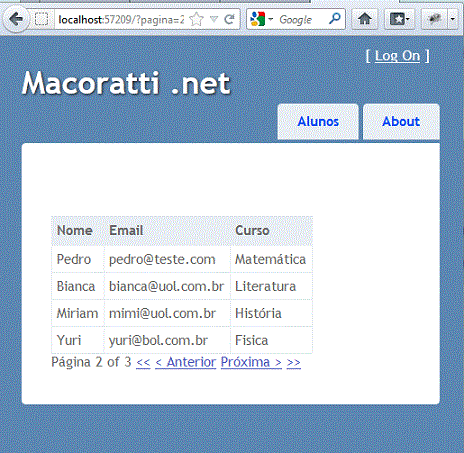The image size is (464, 453).
Task: Open the bookmarks menu star button
Action: click(x=399, y=19)
